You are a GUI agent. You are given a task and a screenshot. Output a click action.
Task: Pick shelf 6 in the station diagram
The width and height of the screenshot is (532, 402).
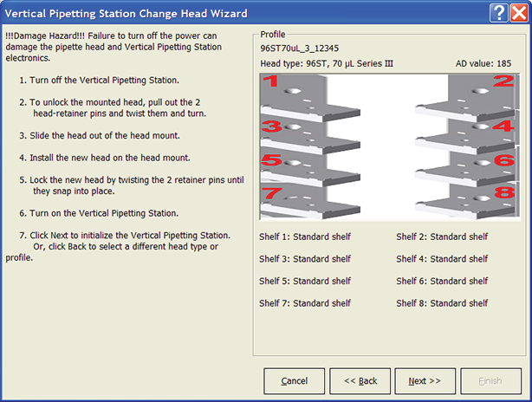(x=472, y=165)
